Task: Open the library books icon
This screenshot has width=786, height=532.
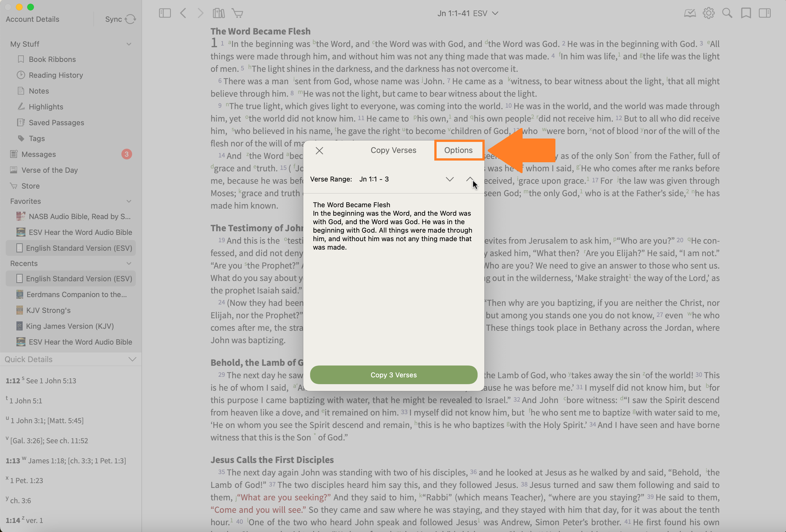Action: tap(218, 13)
